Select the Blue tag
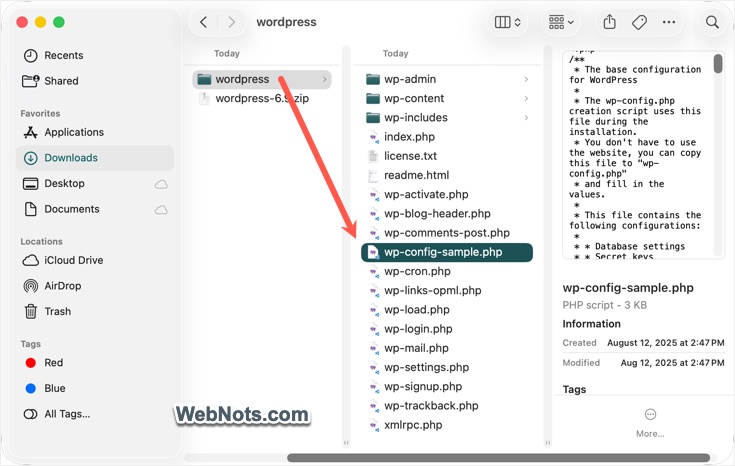 pyautogui.click(x=96, y=388)
